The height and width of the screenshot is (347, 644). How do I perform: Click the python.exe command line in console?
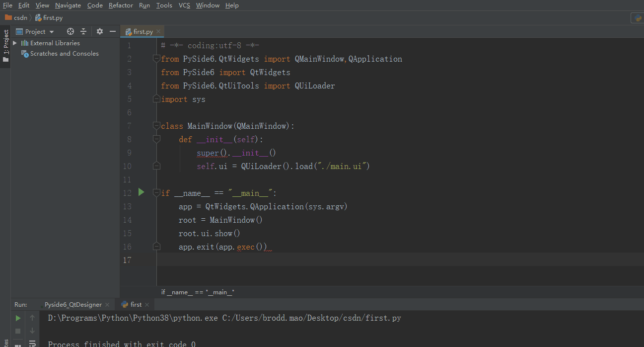coord(224,318)
